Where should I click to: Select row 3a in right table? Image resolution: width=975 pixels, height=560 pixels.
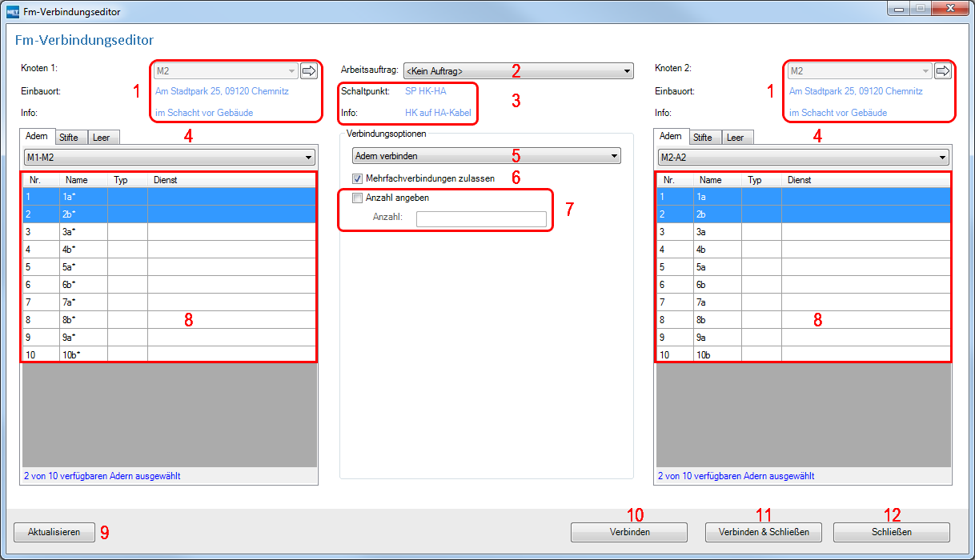point(804,231)
